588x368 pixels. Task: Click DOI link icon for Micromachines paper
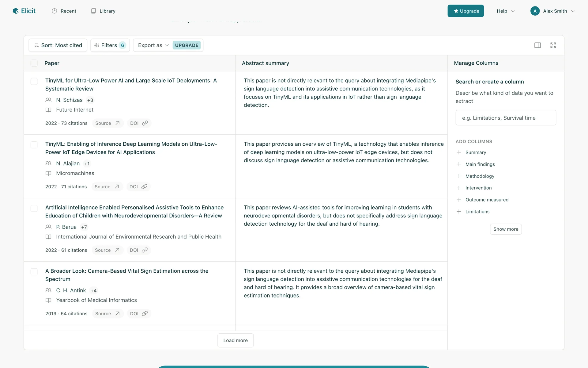pos(144,187)
